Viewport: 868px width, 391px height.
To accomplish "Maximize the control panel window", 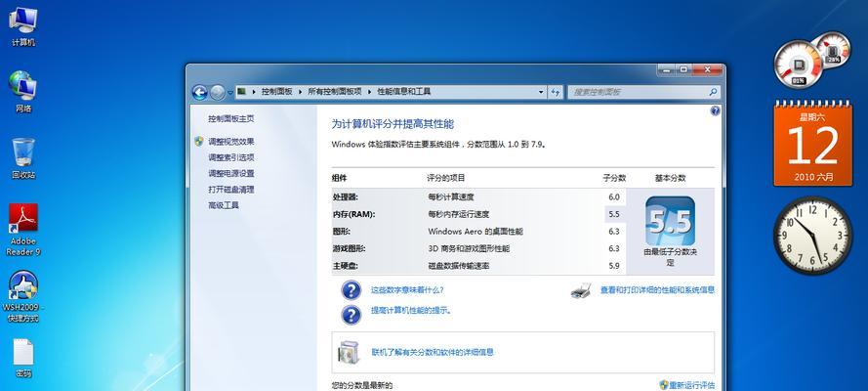I will [x=683, y=69].
